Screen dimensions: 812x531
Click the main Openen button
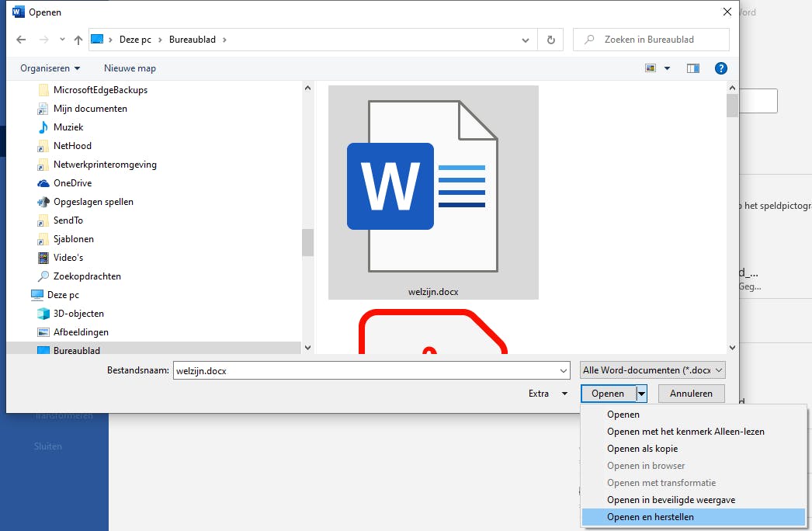(609, 394)
